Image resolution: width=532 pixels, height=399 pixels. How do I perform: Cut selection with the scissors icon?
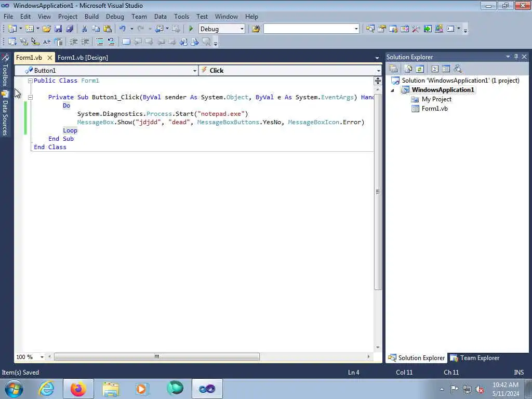pyautogui.click(x=85, y=29)
